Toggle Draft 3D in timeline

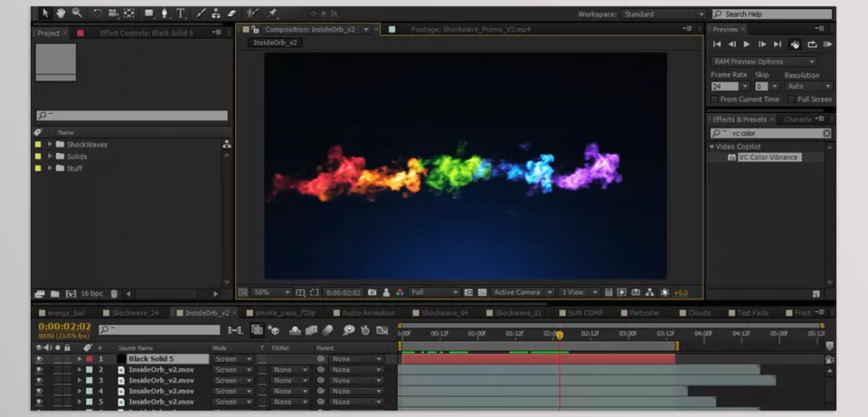pos(274,330)
